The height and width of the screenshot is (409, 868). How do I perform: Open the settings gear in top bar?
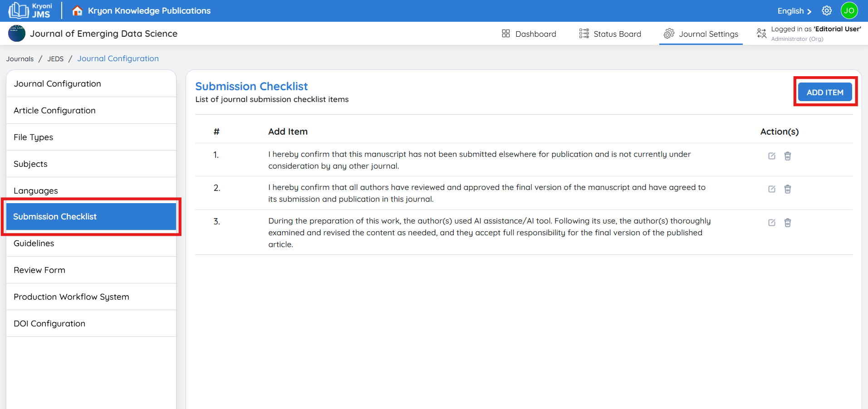click(827, 11)
